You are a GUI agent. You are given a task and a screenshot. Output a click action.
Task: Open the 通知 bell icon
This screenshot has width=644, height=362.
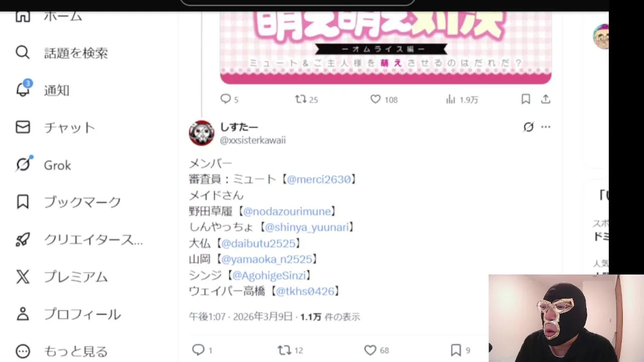pos(23,89)
